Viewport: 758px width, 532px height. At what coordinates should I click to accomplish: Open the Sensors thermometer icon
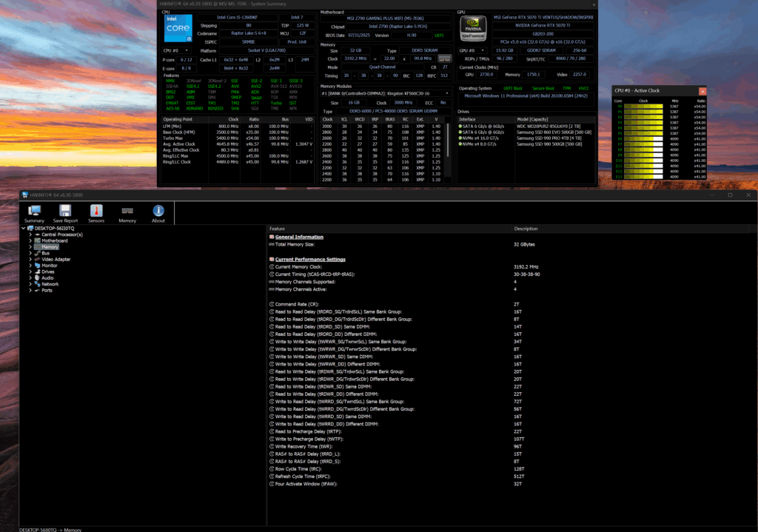click(x=96, y=211)
